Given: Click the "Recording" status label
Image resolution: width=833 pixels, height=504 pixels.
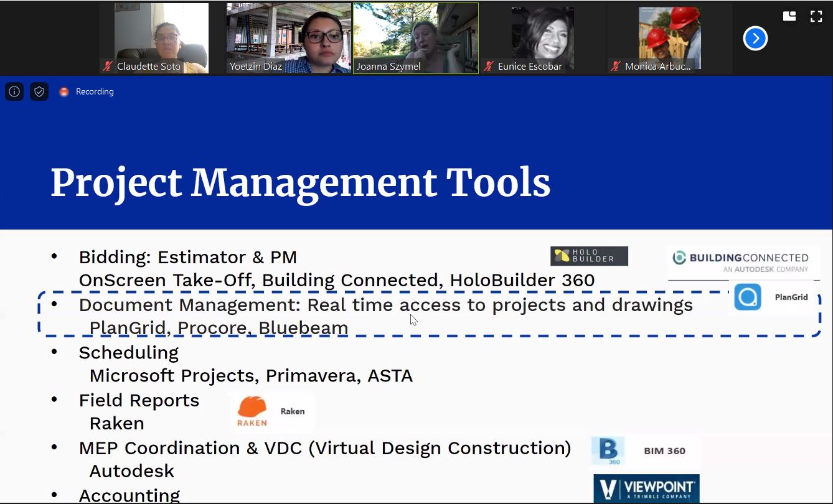Looking at the screenshot, I should [x=95, y=91].
